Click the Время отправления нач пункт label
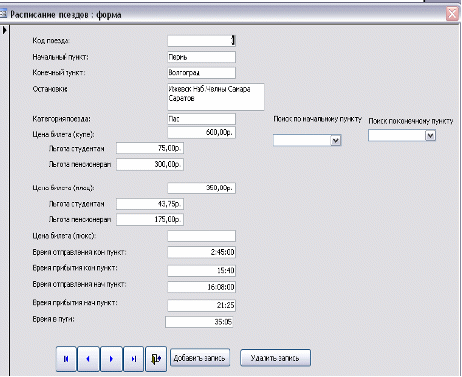462x377 pixels. point(79,284)
